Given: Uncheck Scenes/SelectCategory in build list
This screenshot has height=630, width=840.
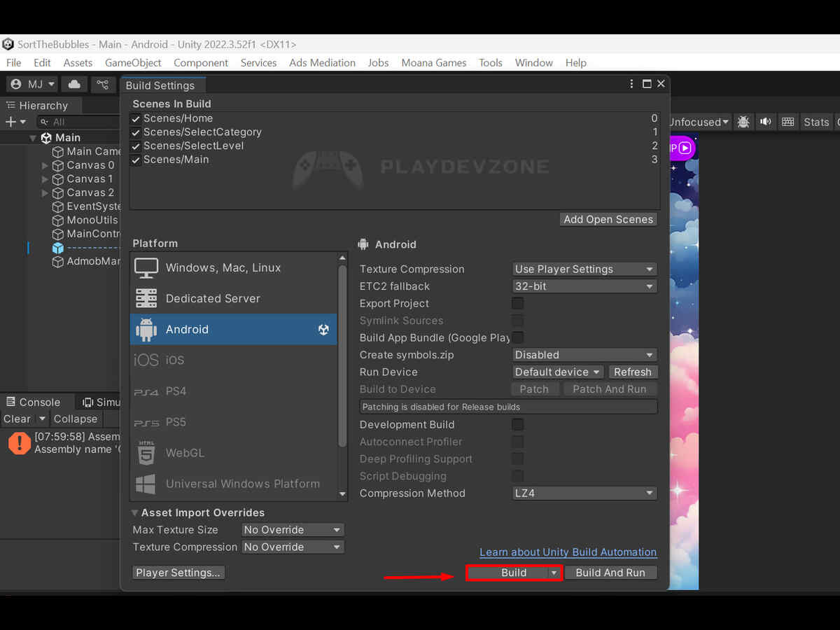Looking at the screenshot, I should pyautogui.click(x=136, y=132).
